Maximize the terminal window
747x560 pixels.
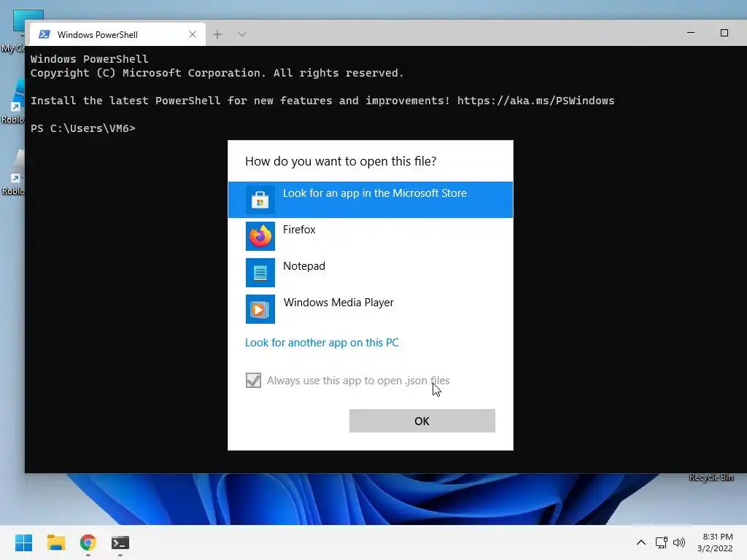[724, 33]
